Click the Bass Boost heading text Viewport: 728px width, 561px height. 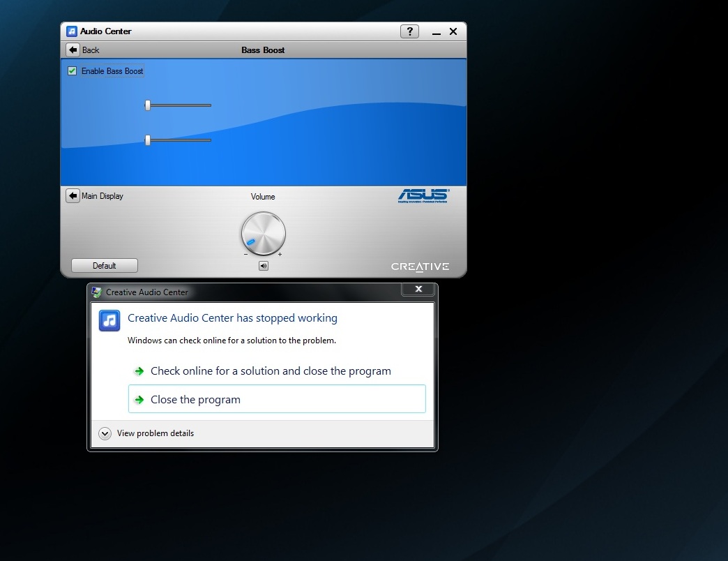click(263, 50)
